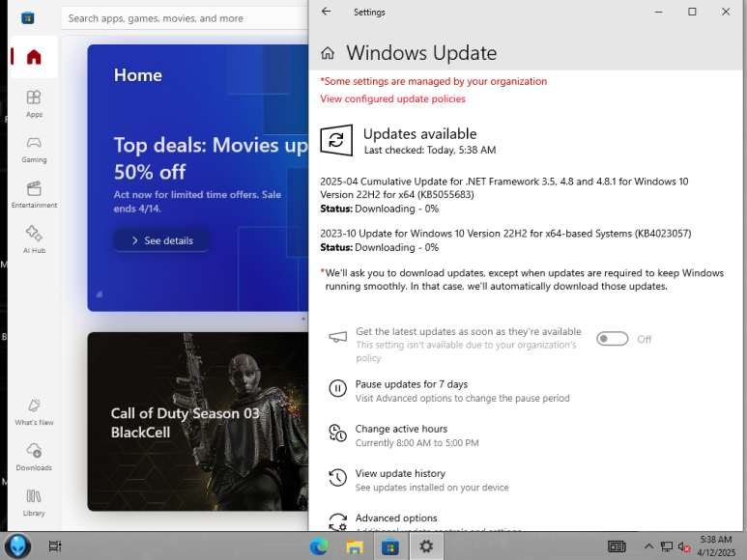Click the Advanced options gear-sync icon
The width and height of the screenshot is (747, 560).
tap(338, 522)
